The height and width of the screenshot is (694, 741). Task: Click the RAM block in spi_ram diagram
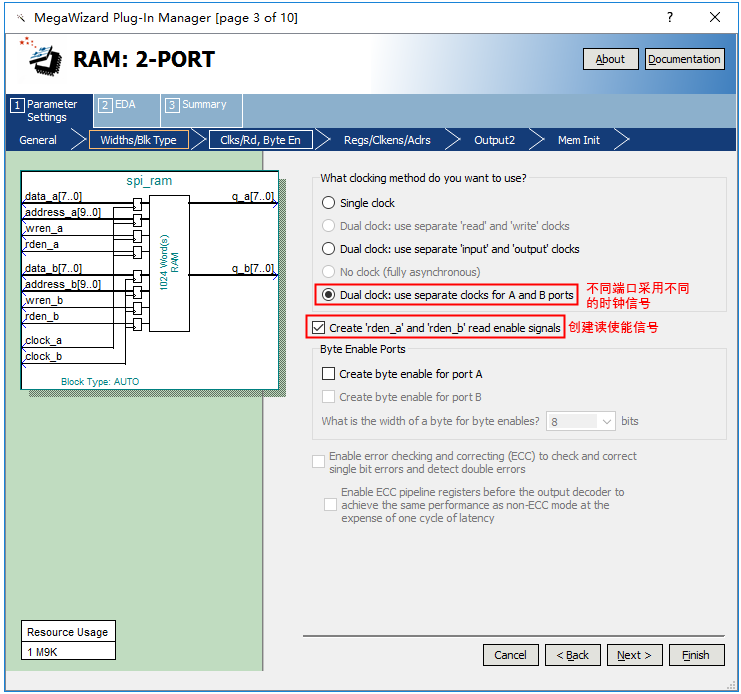coord(169,263)
